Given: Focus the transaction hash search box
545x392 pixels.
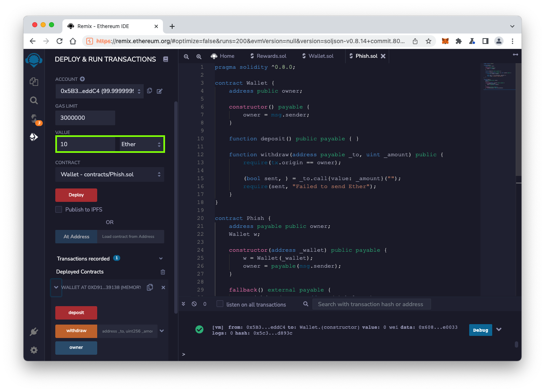Looking at the screenshot, I should 372,304.
